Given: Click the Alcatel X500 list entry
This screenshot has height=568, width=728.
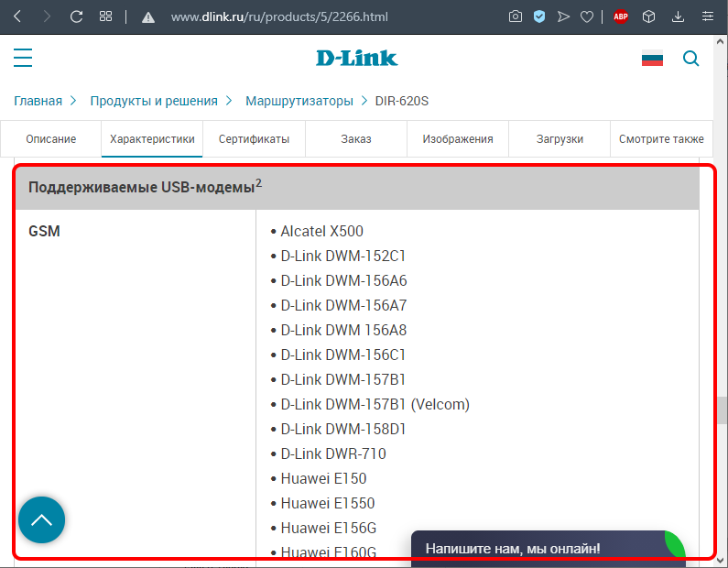Looking at the screenshot, I should point(321,231).
